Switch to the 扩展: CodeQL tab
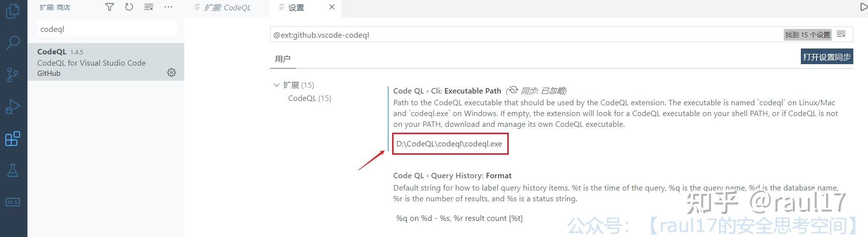The width and height of the screenshot is (868, 237). [227, 7]
